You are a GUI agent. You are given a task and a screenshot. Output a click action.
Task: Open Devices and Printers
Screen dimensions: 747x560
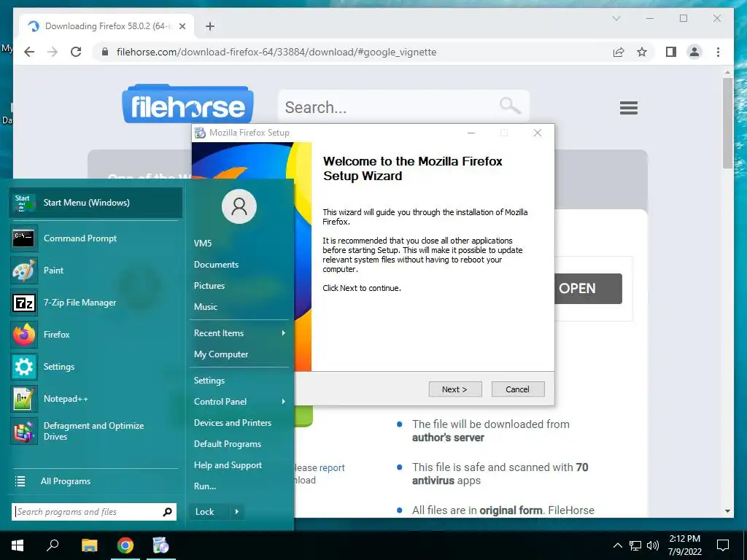233,423
